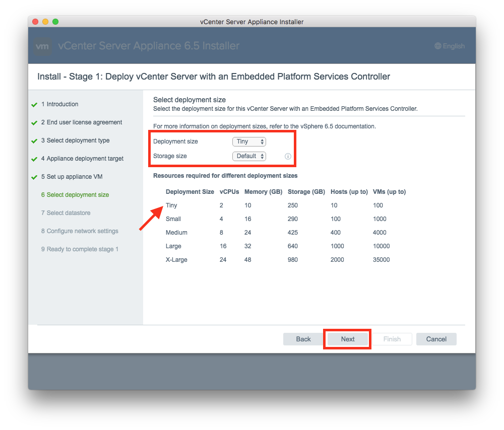This screenshot has height=430, width=504.
Task: Click the globe language icon
Action: point(438,46)
